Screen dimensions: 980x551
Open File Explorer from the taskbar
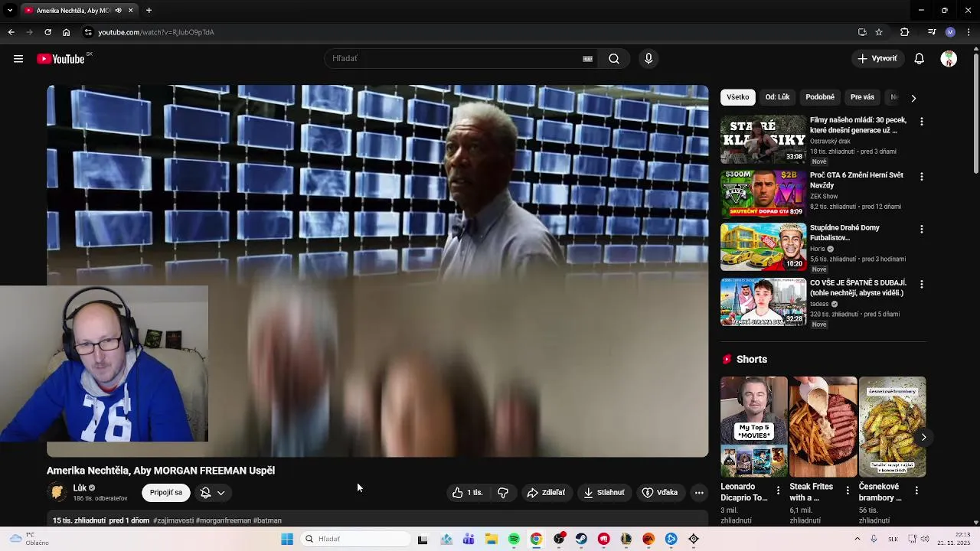click(491, 539)
